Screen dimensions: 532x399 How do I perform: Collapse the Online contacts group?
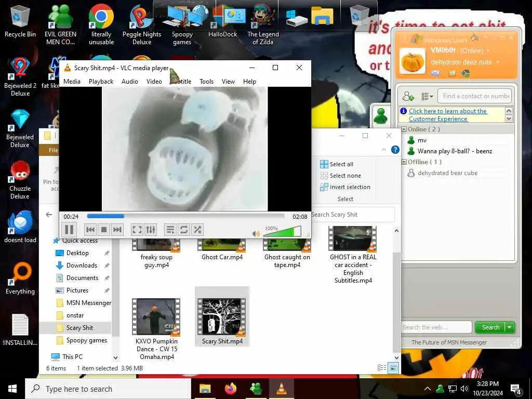[x=404, y=129]
